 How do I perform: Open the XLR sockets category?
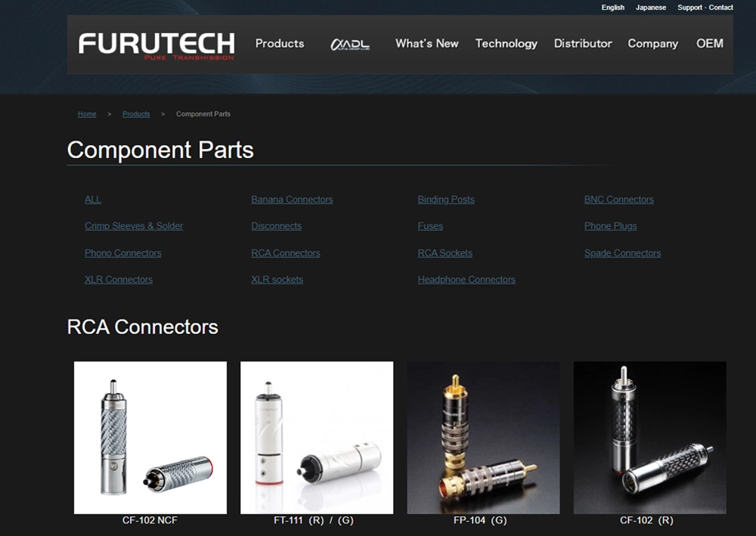pos(277,280)
